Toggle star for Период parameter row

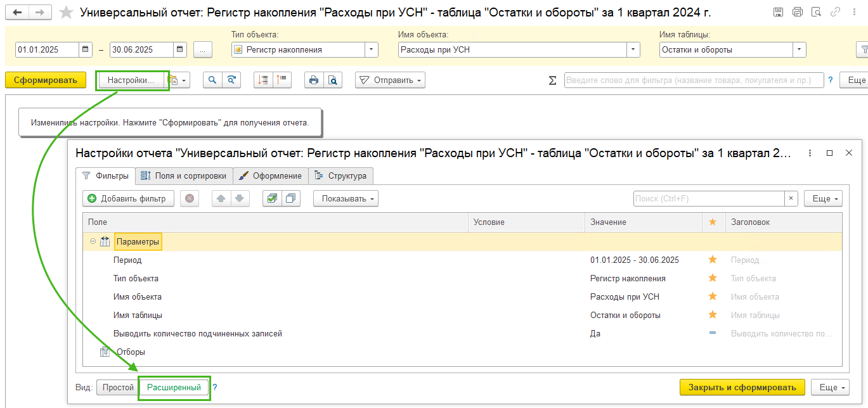click(x=713, y=260)
